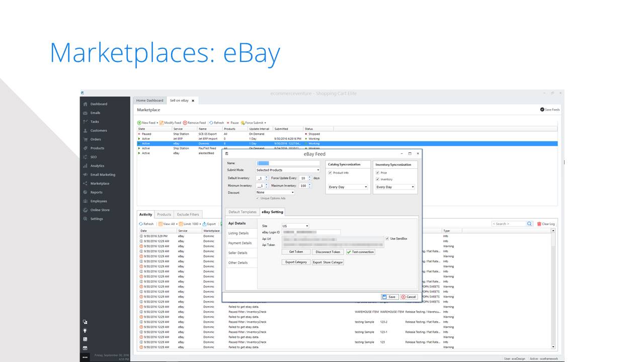Viewport: 644px width, 362px height.
Task: Refresh the Activity log
Action: click(x=146, y=224)
